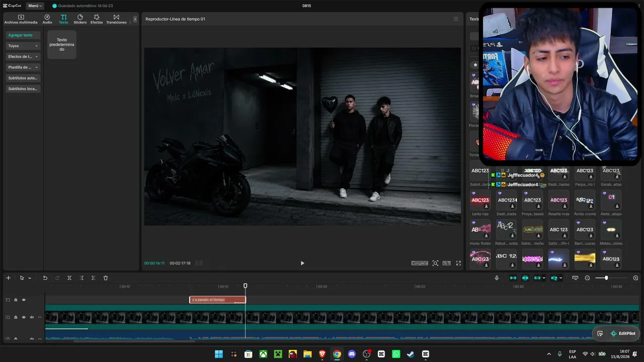644x362 pixels.
Task: Open the player panel hamburger menu
Action: (x=456, y=19)
